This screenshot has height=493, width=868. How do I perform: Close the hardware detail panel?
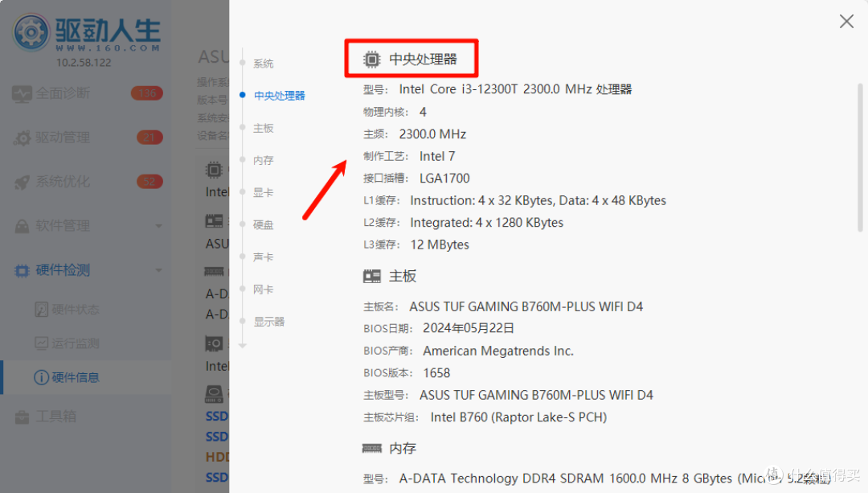click(x=846, y=22)
